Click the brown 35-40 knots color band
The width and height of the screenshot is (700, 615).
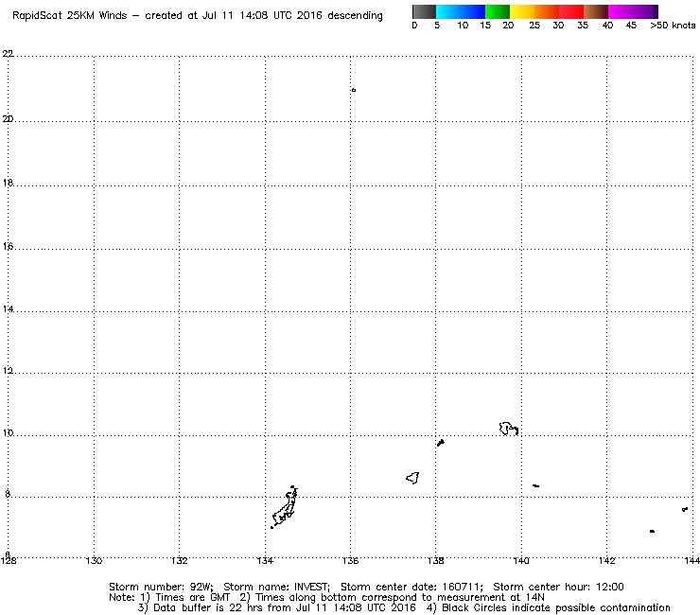tap(596, 11)
